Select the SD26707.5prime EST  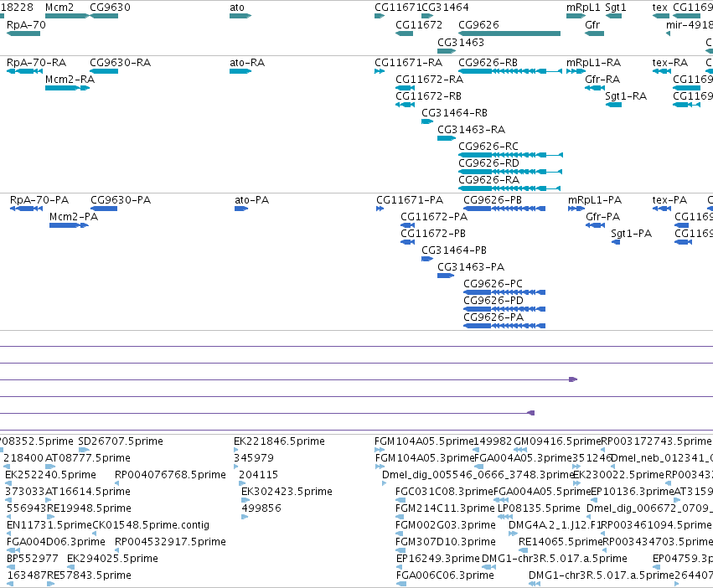coord(84,450)
